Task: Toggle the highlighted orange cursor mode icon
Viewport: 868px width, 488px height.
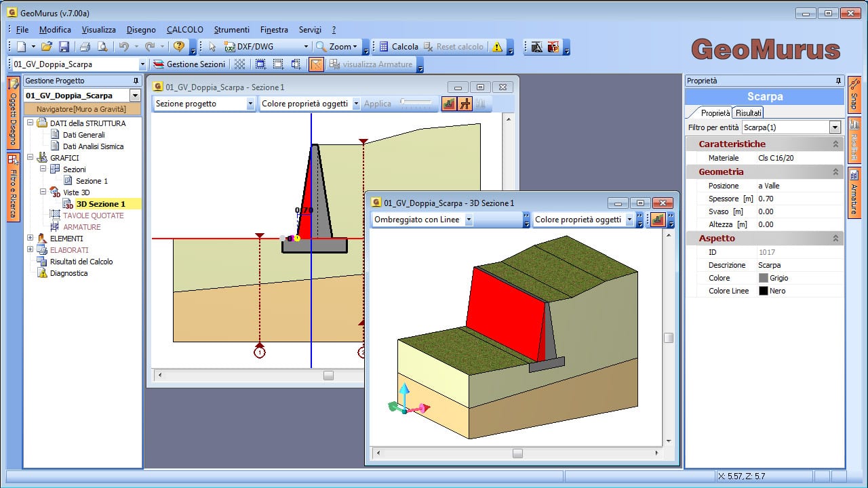Action: click(316, 64)
